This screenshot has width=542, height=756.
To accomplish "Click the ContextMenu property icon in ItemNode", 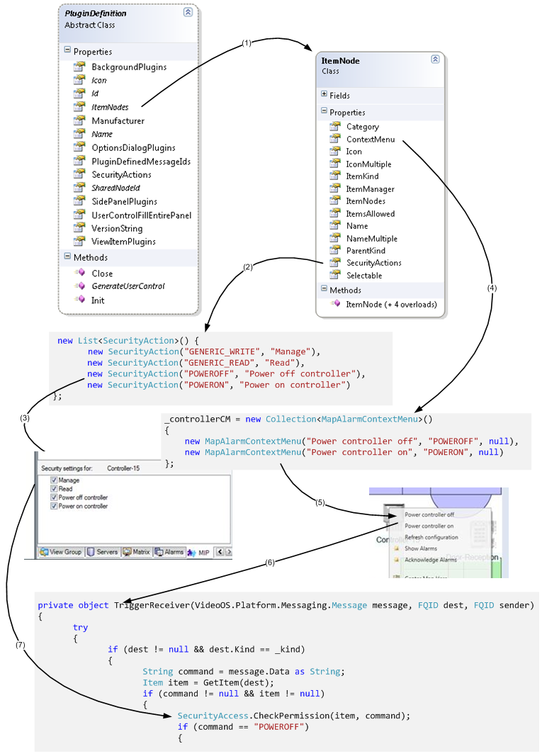I will coord(335,140).
